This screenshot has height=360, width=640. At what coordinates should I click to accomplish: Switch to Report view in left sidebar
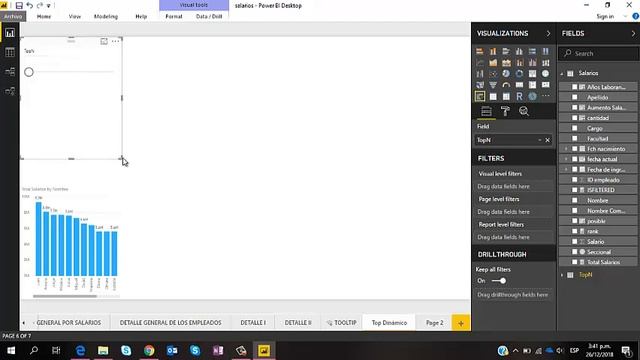tap(10, 33)
